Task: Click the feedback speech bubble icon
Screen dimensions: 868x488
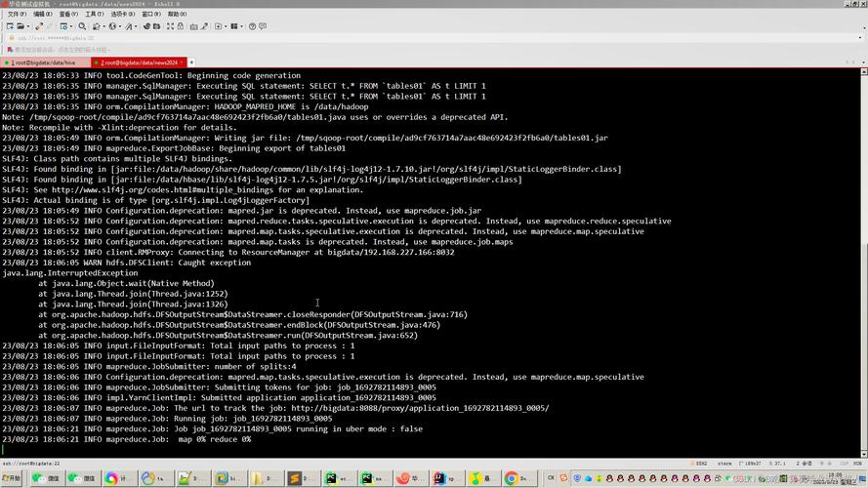Action: 263,26
